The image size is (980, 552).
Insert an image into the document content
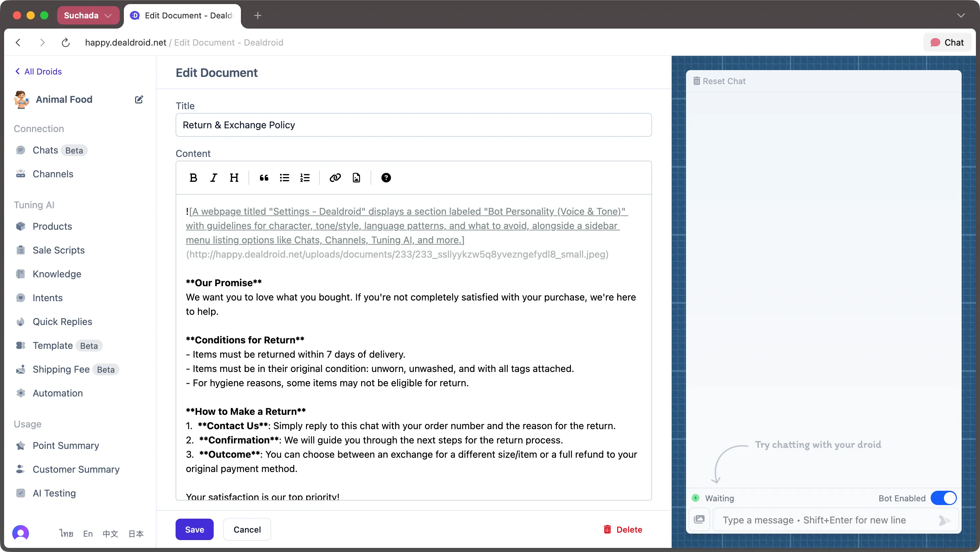click(357, 178)
